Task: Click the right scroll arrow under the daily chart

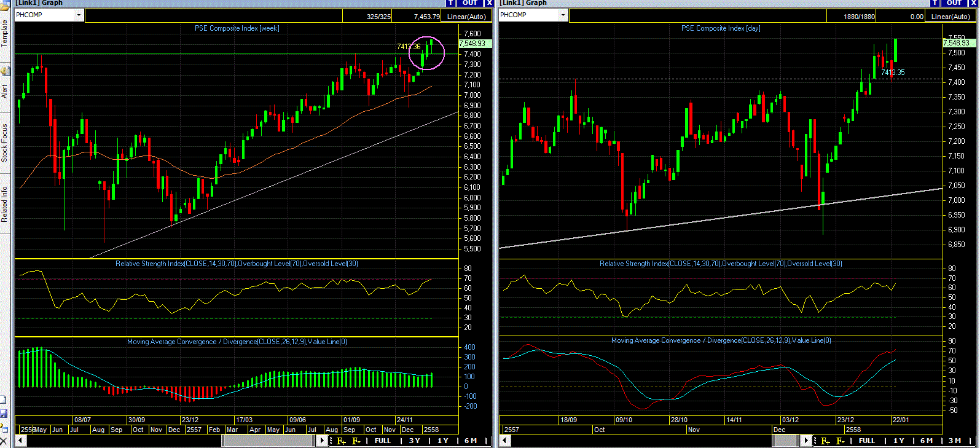Action: [807, 441]
